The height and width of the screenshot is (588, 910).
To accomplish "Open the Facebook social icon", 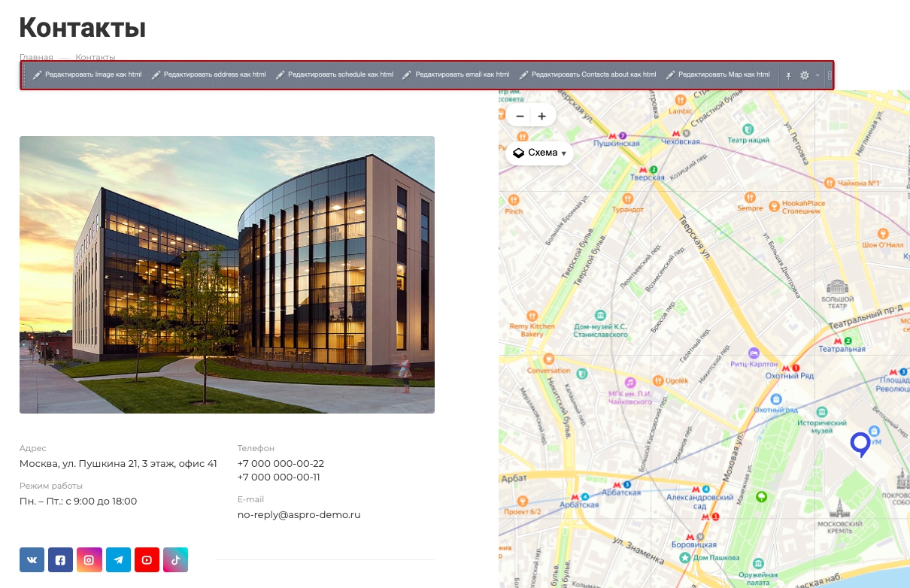I will pyautogui.click(x=60, y=559).
